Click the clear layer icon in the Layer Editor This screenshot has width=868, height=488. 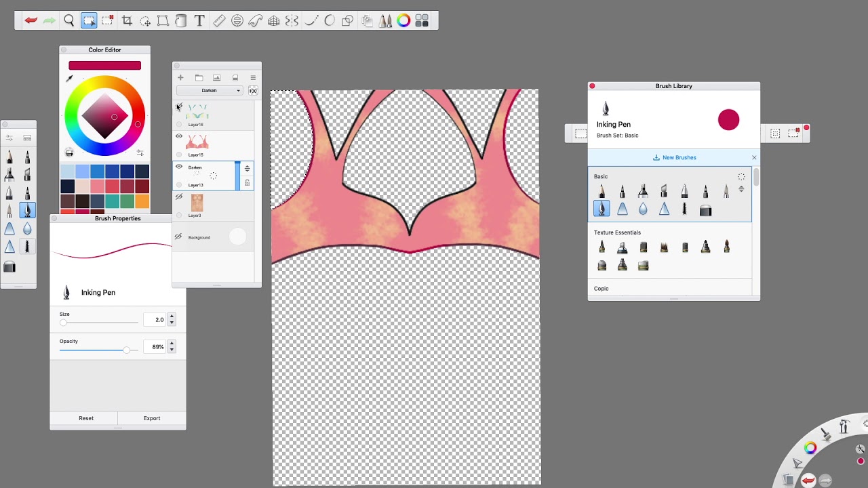235,78
